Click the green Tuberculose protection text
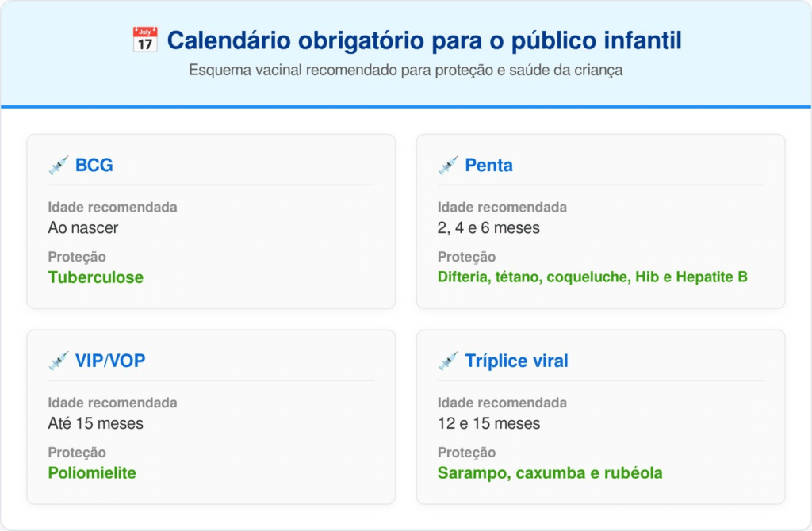 [95, 277]
